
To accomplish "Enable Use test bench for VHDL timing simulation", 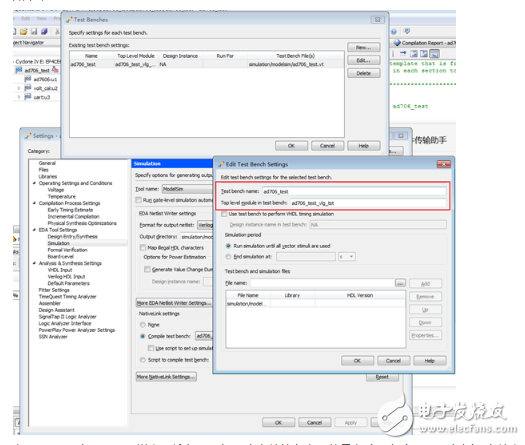I will (224, 214).
